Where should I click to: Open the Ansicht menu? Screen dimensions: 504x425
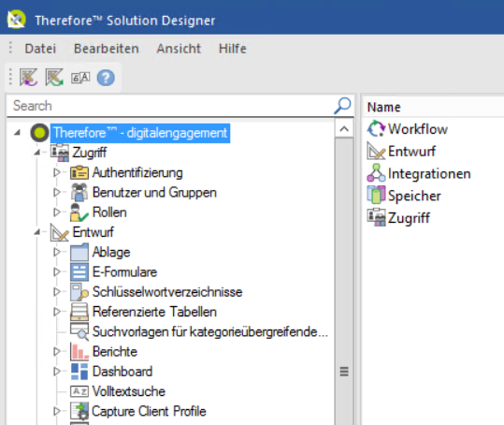coord(179,49)
